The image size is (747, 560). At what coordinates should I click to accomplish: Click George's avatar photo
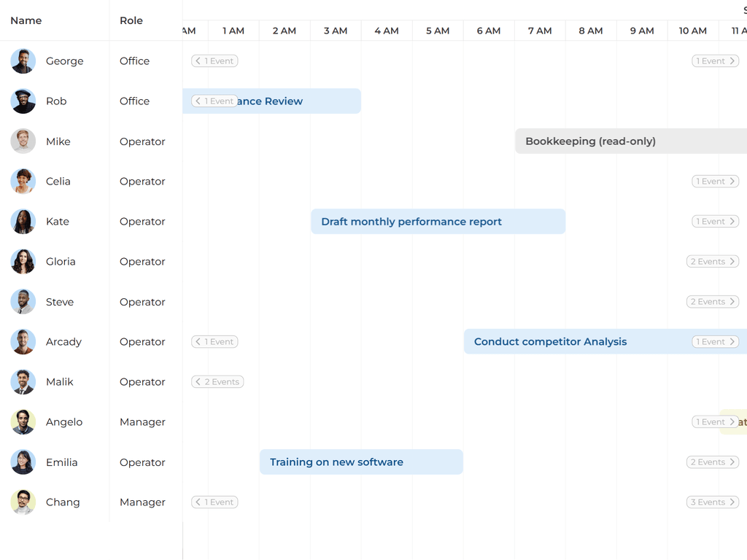[x=23, y=61]
